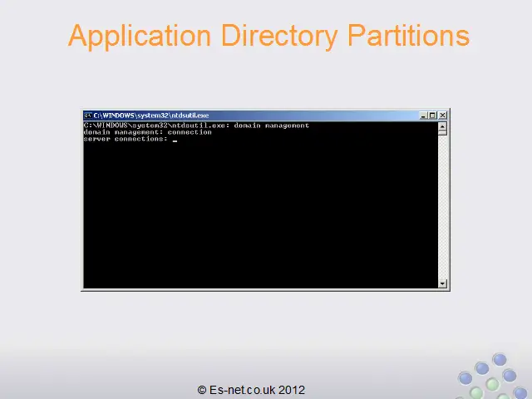Image resolution: width=532 pixels, height=399 pixels.
Task: Click the Application Directory Partitions slide title
Action: (x=268, y=37)
